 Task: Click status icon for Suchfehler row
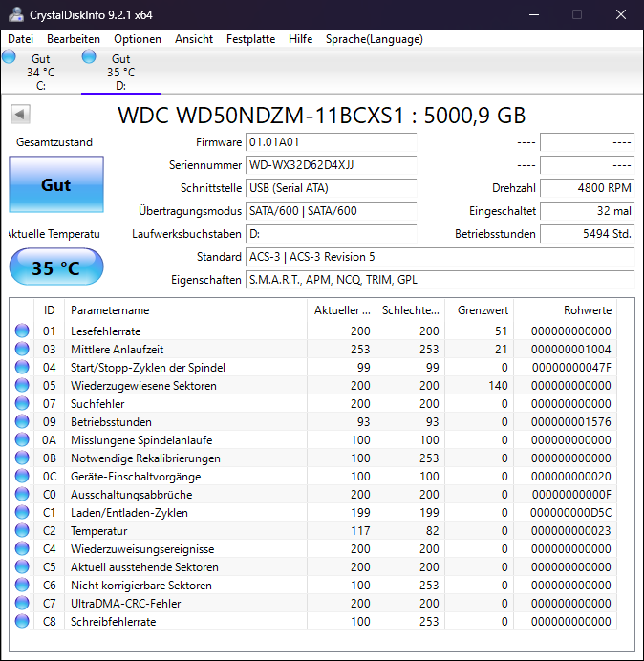pyautogui.click(x=22, y=403)
